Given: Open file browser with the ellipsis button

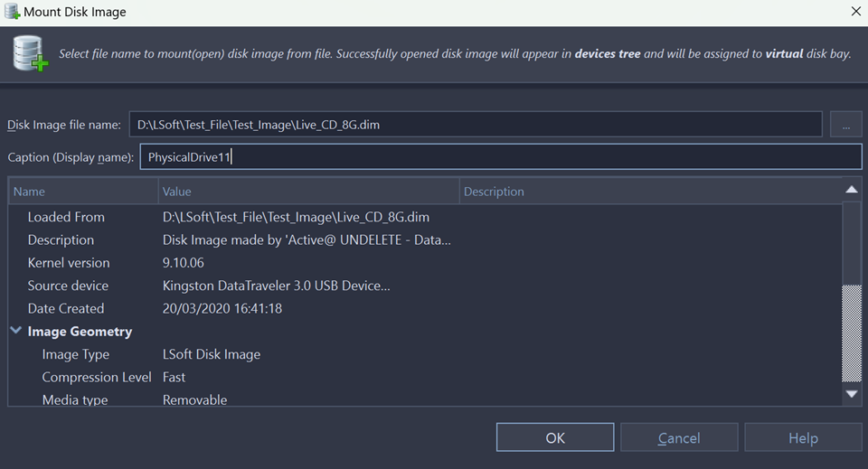Looking at the screenshot, I should [x=845, y=125].
